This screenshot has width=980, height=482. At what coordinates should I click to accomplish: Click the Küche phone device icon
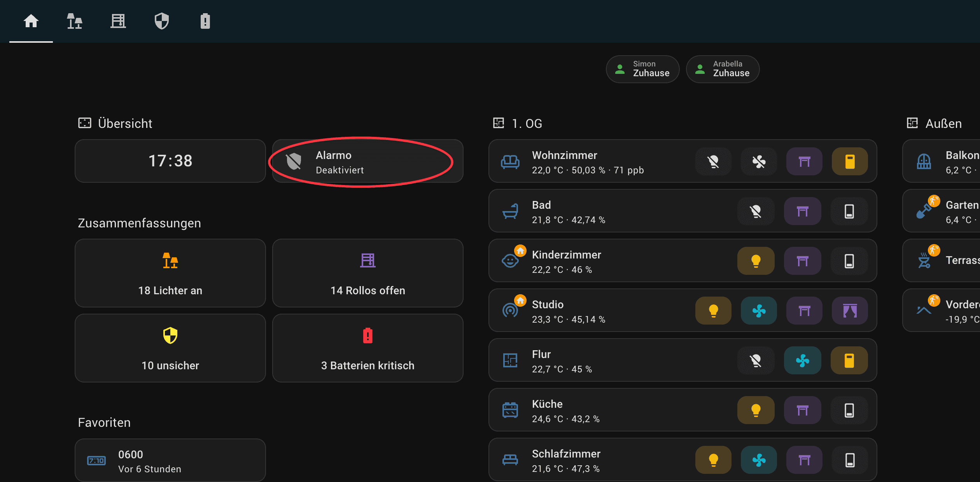849,410
